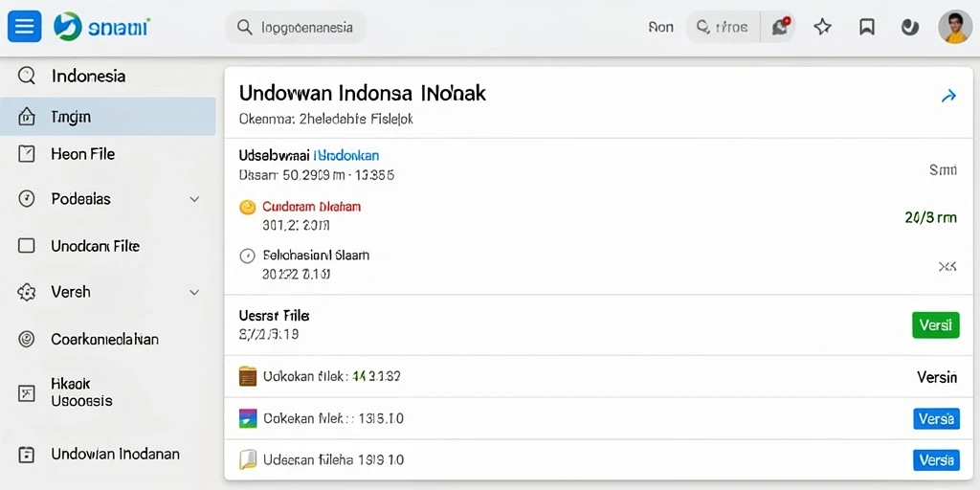Click the blue arrow icon in panel header

[x=948, y=96]
